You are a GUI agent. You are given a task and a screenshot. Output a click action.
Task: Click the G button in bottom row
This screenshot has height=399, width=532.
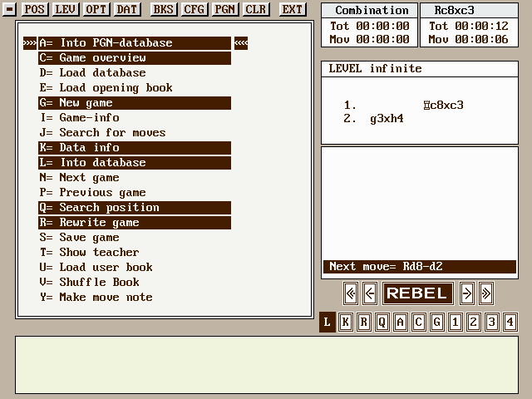[436, 323]
